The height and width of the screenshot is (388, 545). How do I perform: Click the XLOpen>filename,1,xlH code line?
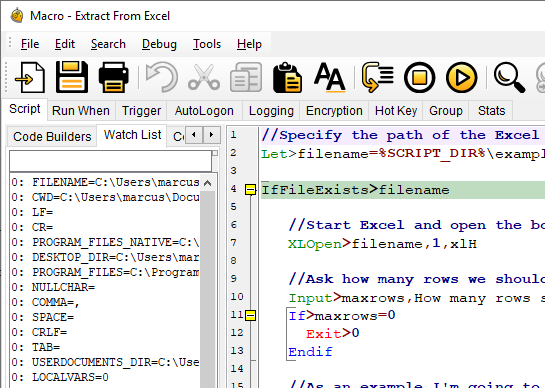pos(382,244)
